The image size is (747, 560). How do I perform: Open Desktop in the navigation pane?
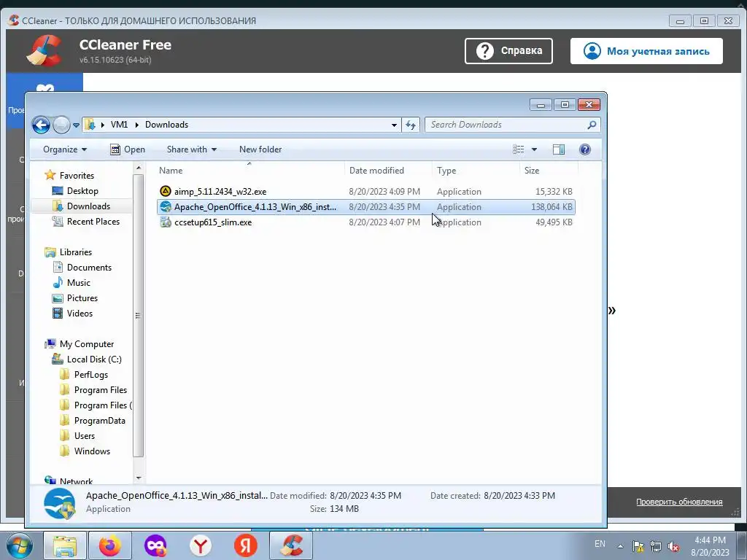(82, 191)
